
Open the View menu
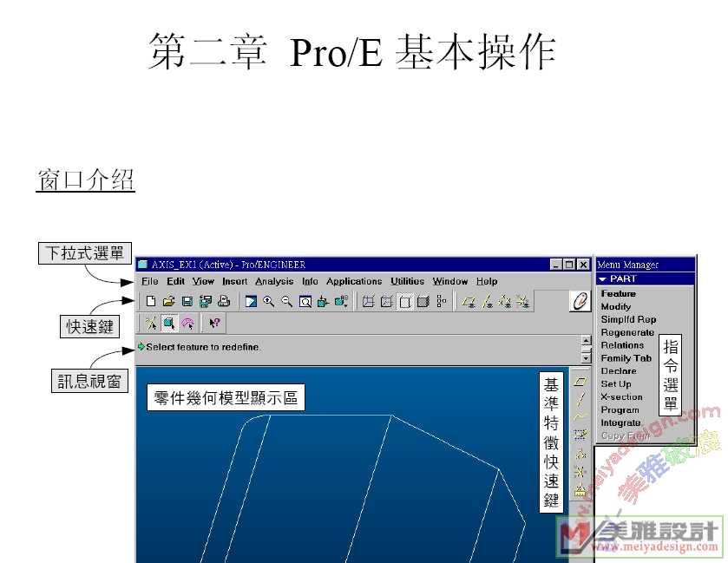pos(203,281)
